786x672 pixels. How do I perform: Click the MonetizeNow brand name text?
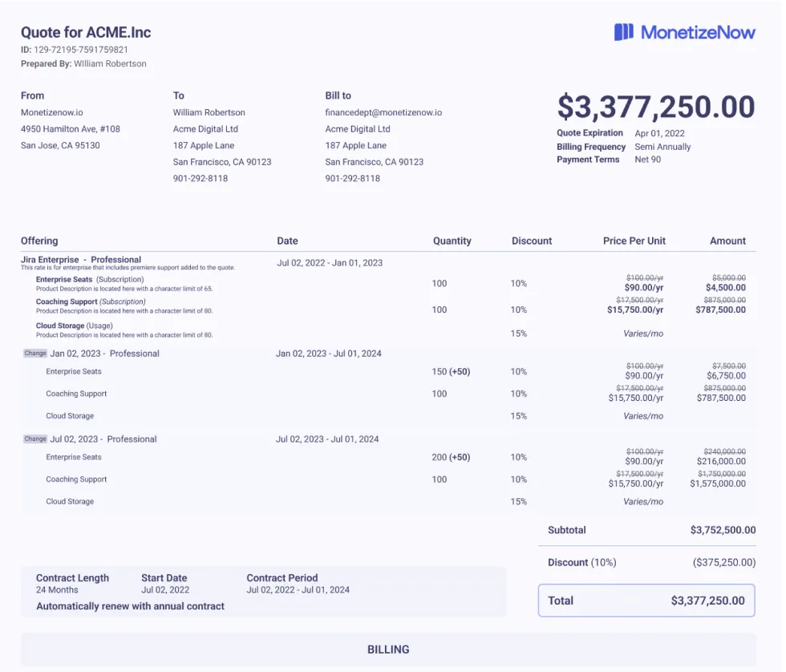[x=698, y=33]
